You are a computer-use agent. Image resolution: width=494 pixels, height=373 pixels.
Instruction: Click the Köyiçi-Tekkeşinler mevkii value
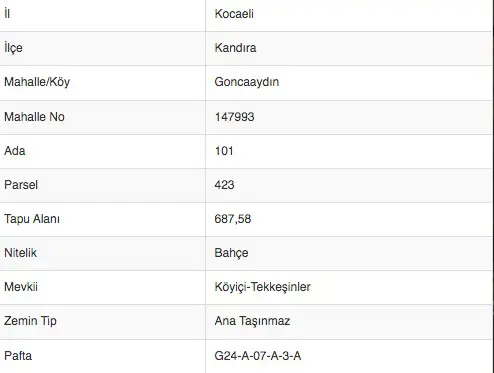[x=262, y=287]
